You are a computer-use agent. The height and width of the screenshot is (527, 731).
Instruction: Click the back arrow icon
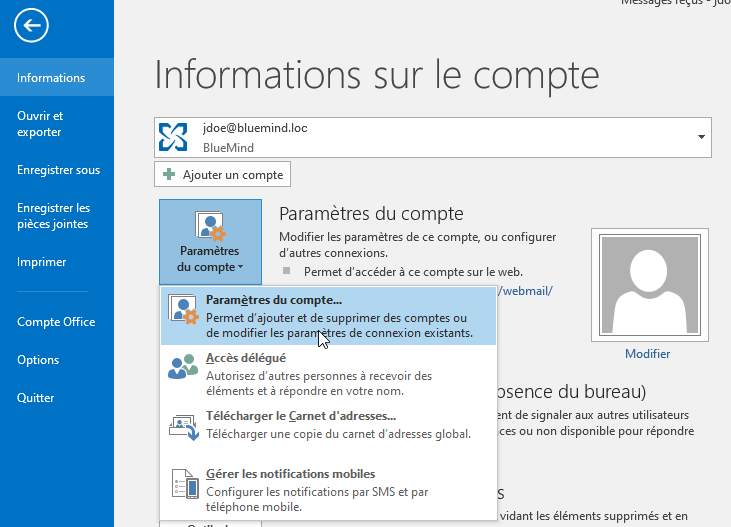[x=32, y=27]
